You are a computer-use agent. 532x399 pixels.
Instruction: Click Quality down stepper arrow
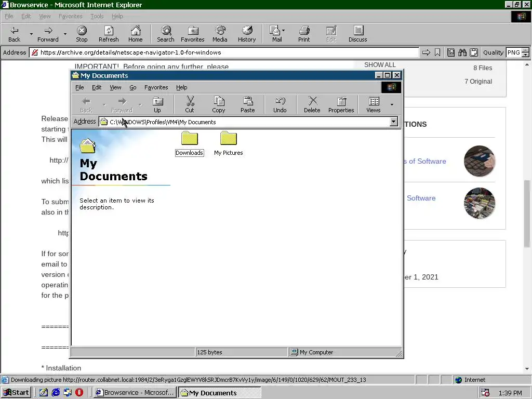[526, 55]
